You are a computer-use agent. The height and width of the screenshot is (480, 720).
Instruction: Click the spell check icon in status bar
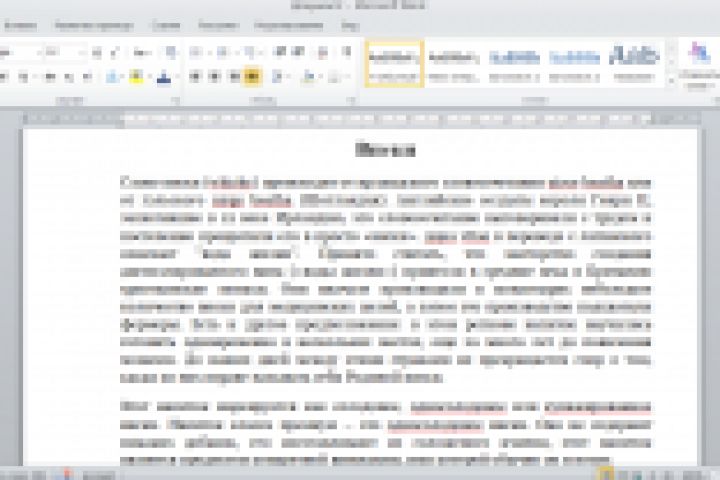pos(66,474)
